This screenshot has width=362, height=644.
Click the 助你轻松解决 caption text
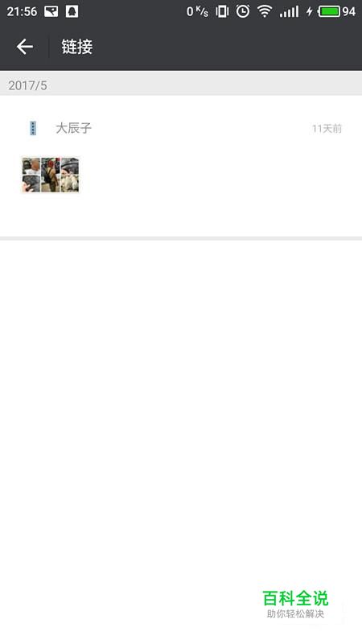295,614
